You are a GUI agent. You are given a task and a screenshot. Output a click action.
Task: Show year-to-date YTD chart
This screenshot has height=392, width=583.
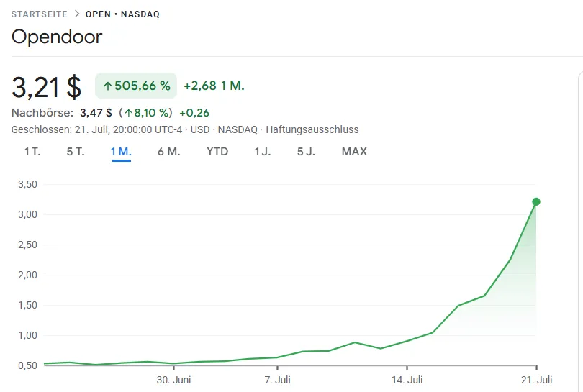click(x=217, y=152)
